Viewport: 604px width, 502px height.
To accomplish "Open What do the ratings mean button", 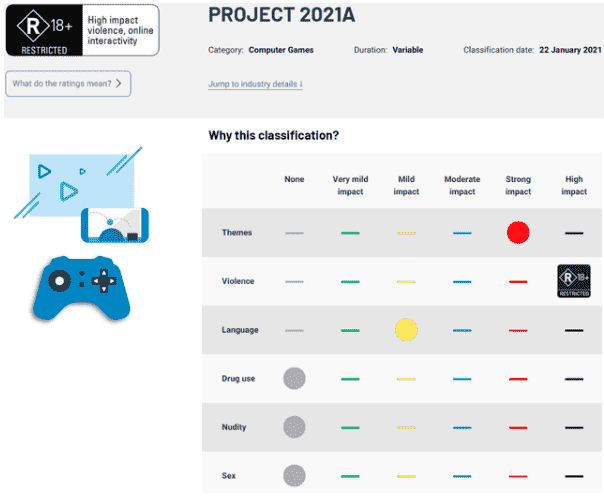I will (x=68, y=84).
